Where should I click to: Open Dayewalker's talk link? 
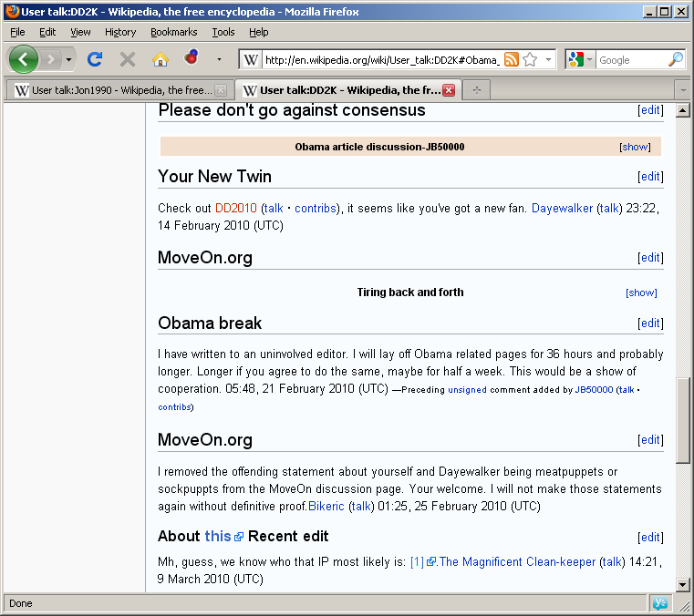(x=609, y=209)
